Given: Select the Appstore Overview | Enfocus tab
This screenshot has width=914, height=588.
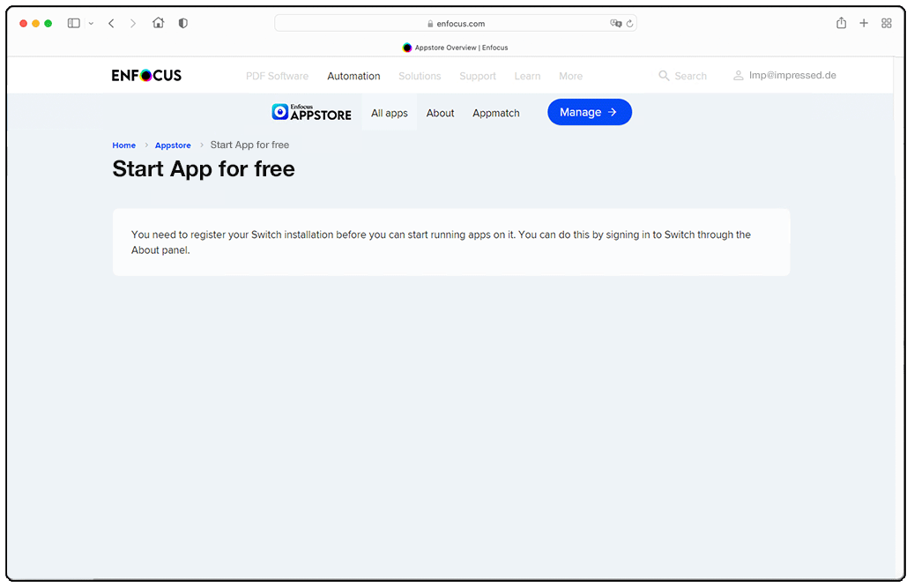Looking at the screenshot, I should pyautogui.click(x=456, y=48).
